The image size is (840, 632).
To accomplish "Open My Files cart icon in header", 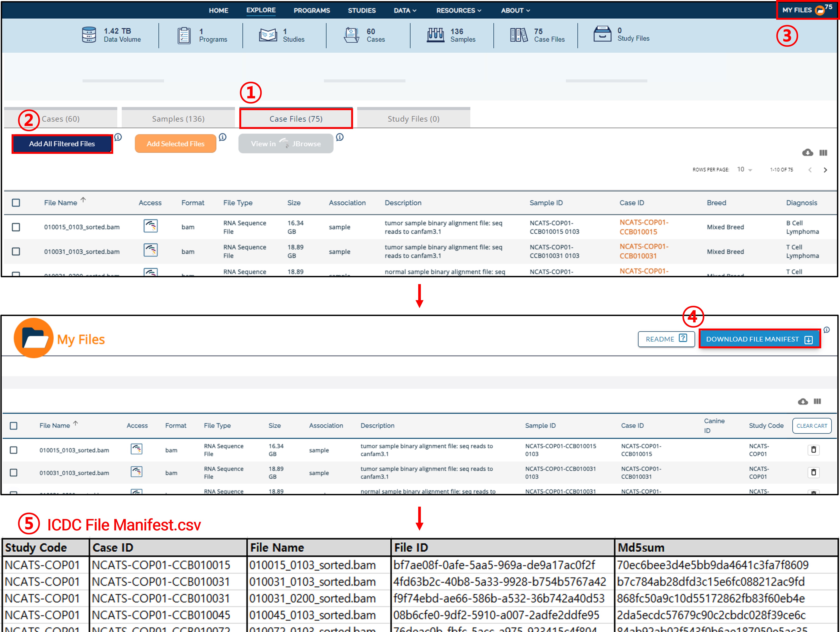I will pyautogui.click(x=820, y=10).
